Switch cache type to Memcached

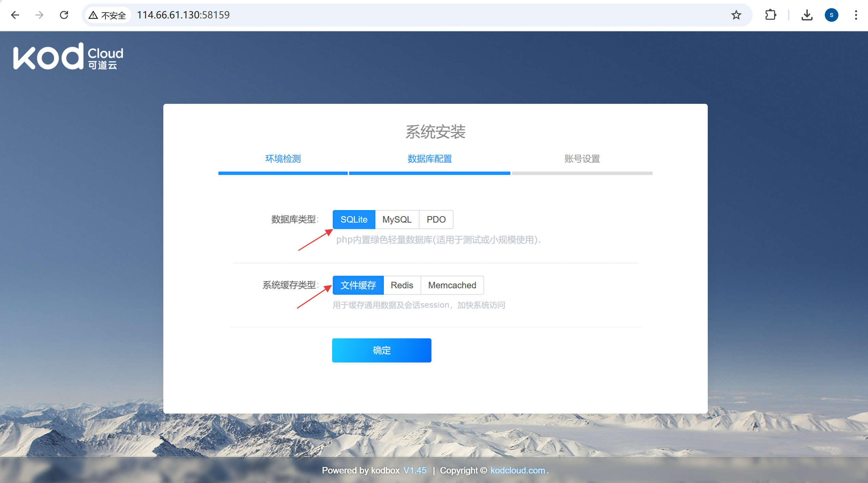452,285
